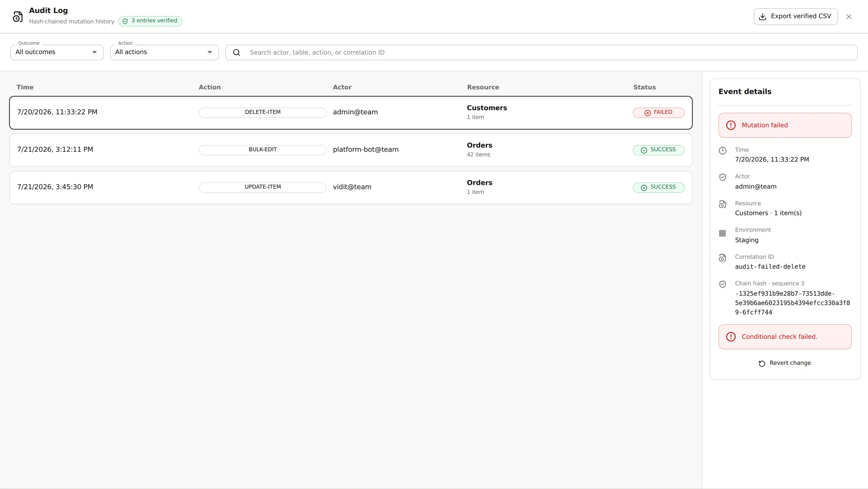Click actor platform-bot@team
The width and height of the screenshot is (868, 489).
click(x=366, y=149)
